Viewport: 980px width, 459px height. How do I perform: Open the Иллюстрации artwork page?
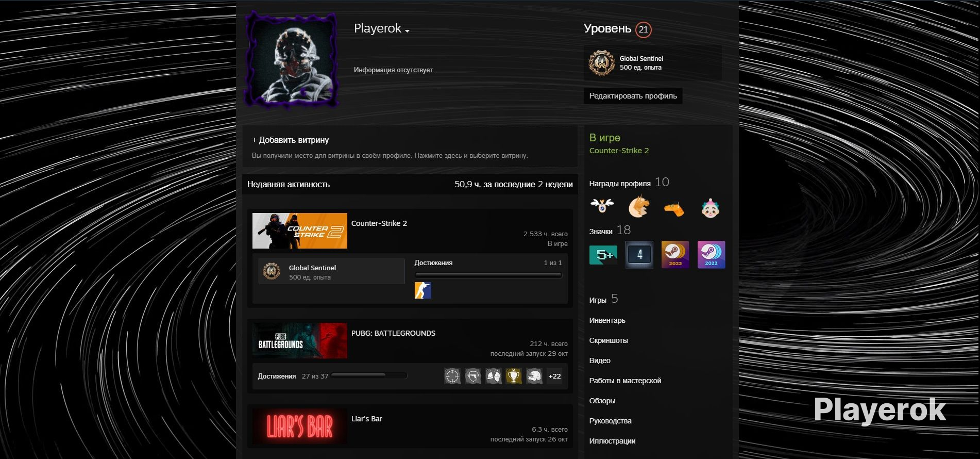pos(612,441)
